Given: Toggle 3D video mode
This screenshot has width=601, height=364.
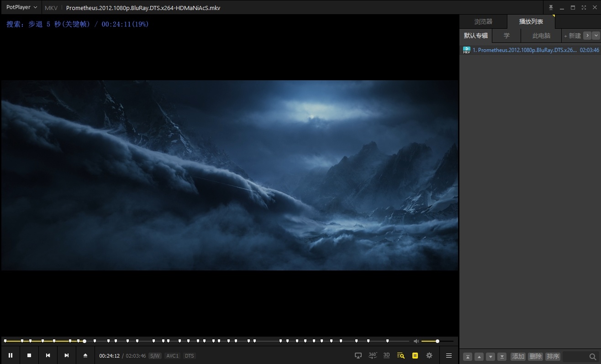Looking at the screenshot, I should click(x=386, y=355).
